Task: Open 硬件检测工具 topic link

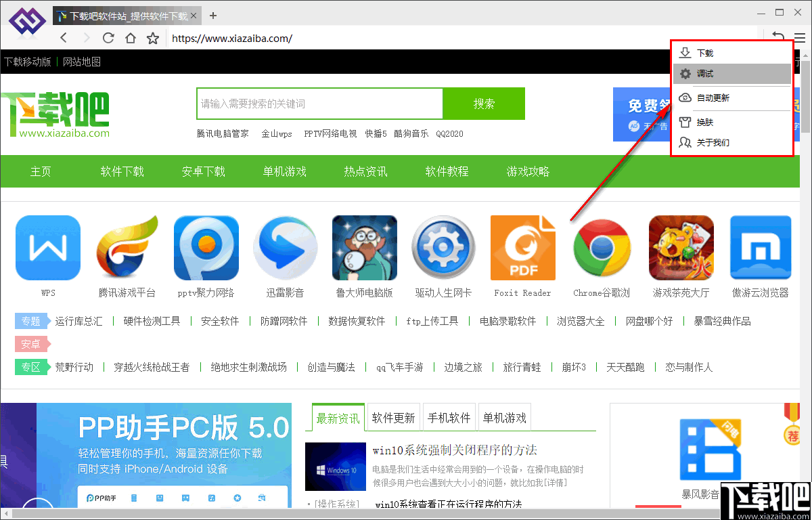Action: tap(152, 321)
